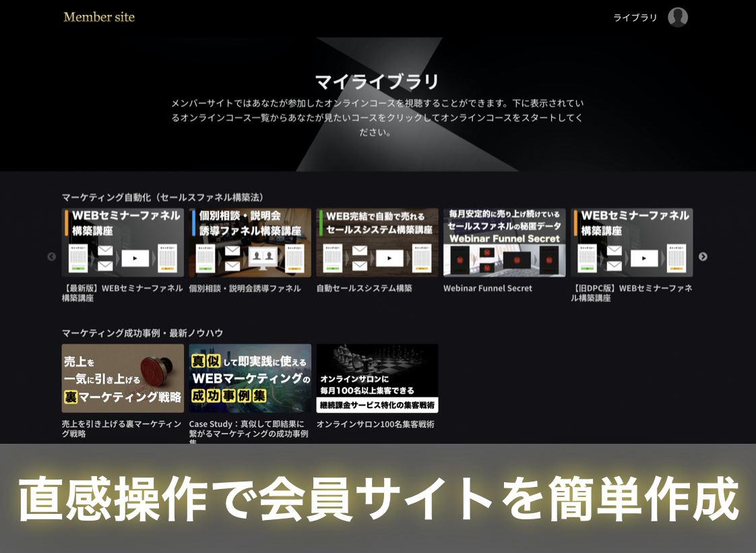Open the Webinar Funnel Secret thumbnail
756x553 pixels.
point(504,242)
